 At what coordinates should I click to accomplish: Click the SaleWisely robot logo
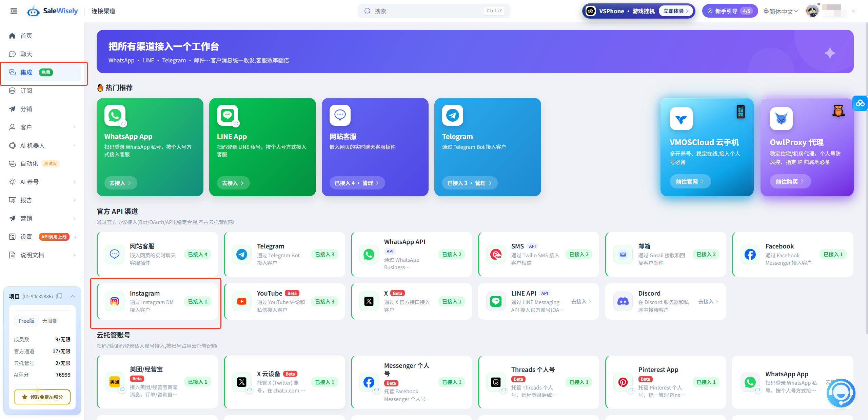tap(33, 11)
